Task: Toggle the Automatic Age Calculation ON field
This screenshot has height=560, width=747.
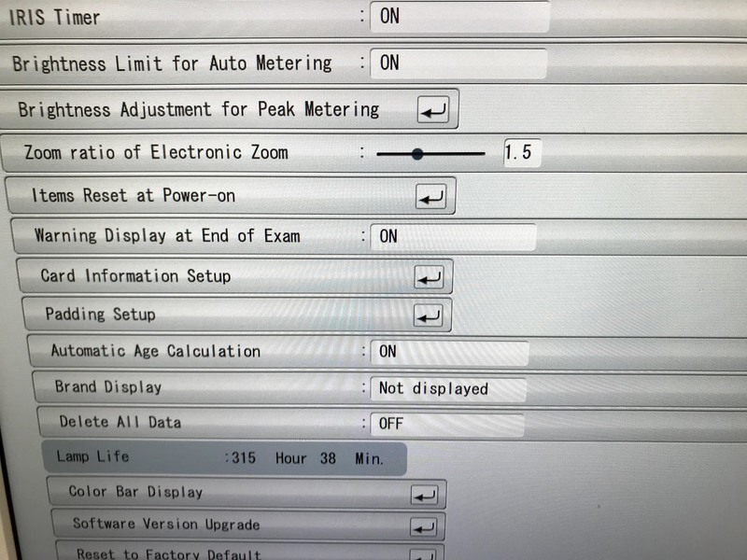Action: (450, 353)
